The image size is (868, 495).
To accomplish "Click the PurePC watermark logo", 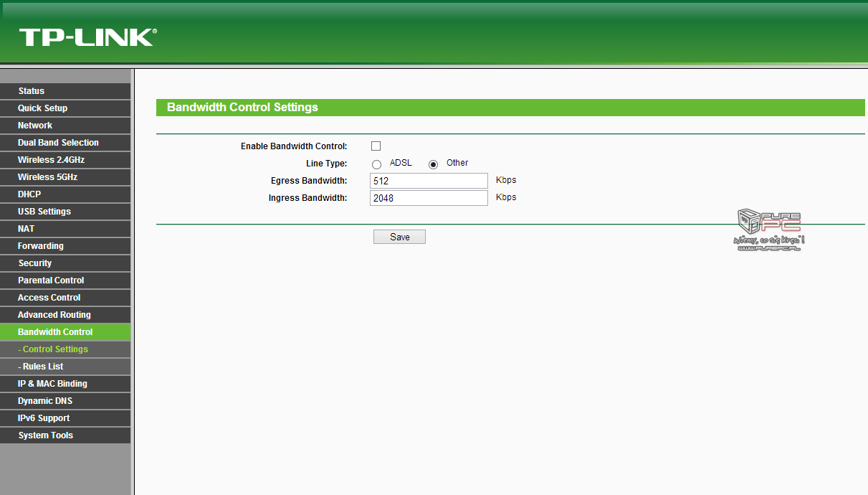I will click(x=770, y=230).
